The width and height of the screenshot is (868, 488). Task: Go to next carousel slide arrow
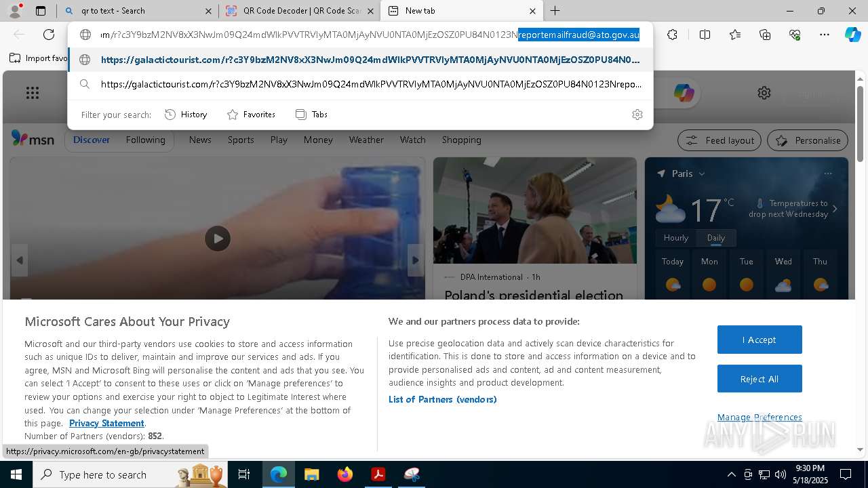pyautogui.click(x=415, y=260)
